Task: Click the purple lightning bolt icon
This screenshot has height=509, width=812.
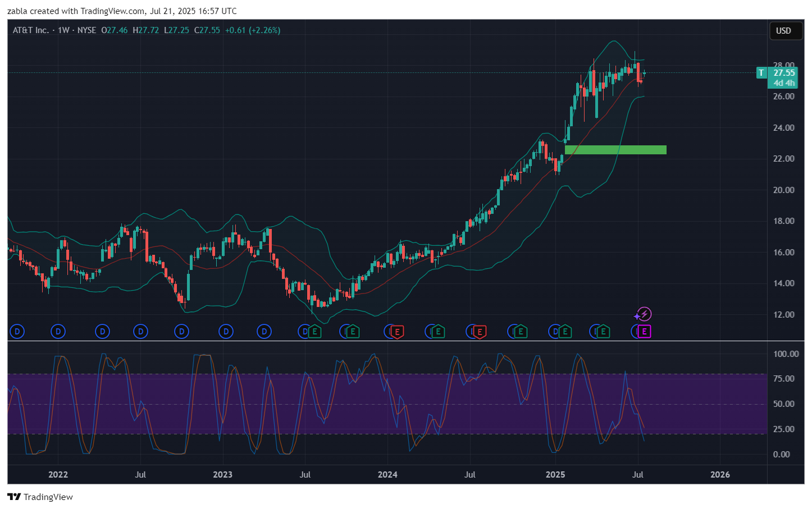Action: 644,314
